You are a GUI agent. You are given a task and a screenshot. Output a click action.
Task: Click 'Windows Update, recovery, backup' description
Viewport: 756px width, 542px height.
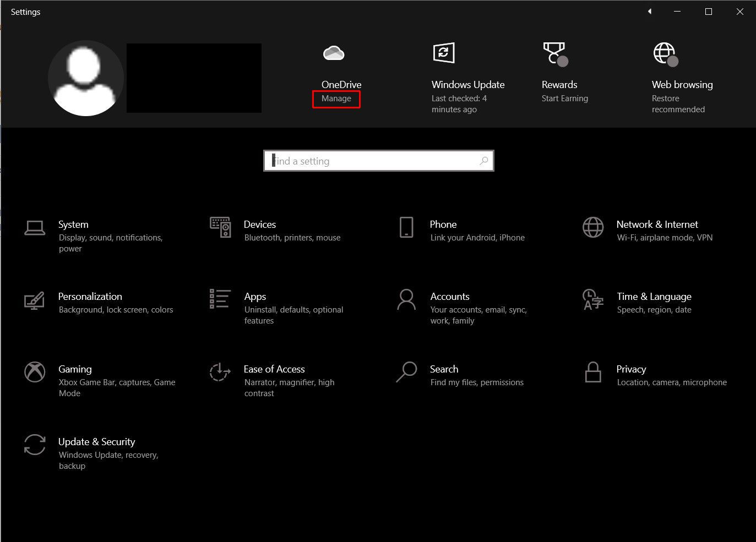[x=108, y=461]
